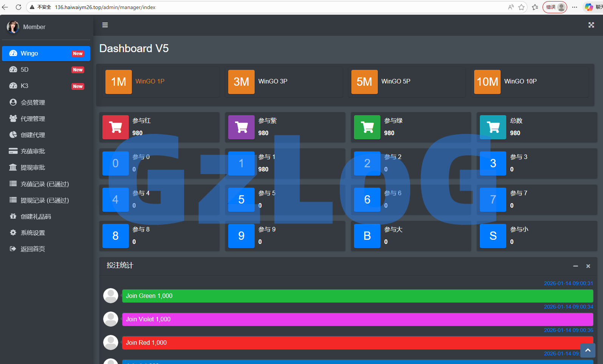Close the bet statistics panel
This screenshot has width=603, height=364.
[588, 266]
